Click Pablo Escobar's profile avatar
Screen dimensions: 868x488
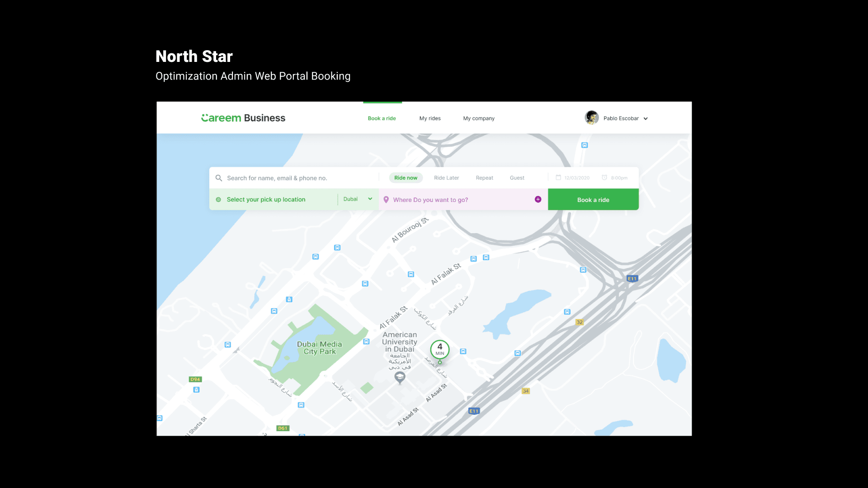(x=592, y=118)
